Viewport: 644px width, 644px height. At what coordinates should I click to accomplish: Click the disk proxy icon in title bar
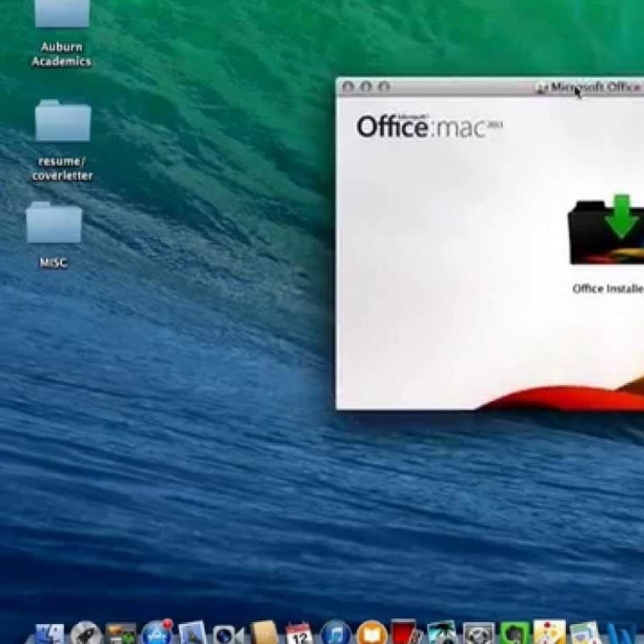tap(542, 87)
